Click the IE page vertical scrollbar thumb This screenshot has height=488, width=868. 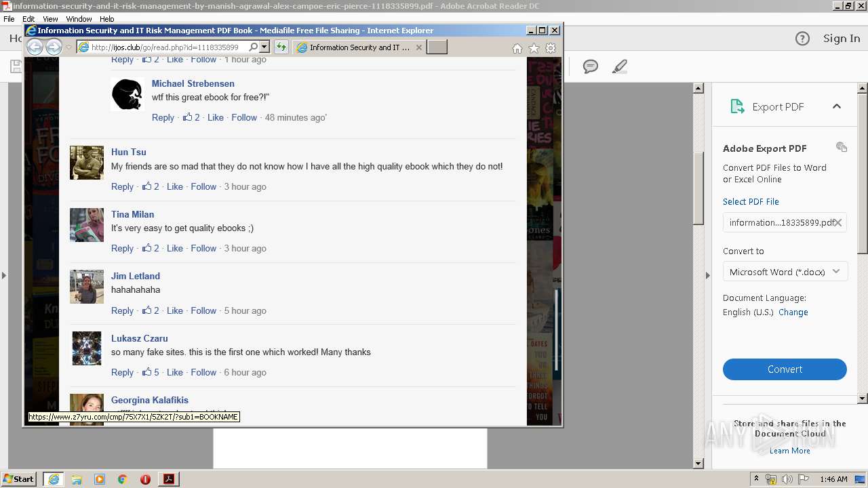click(557, 330)
